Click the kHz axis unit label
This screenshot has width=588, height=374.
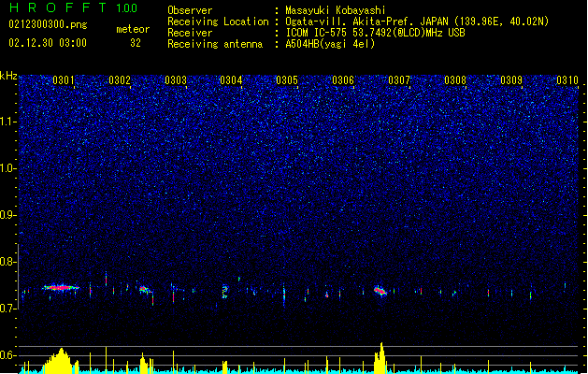tap(8, 76)
